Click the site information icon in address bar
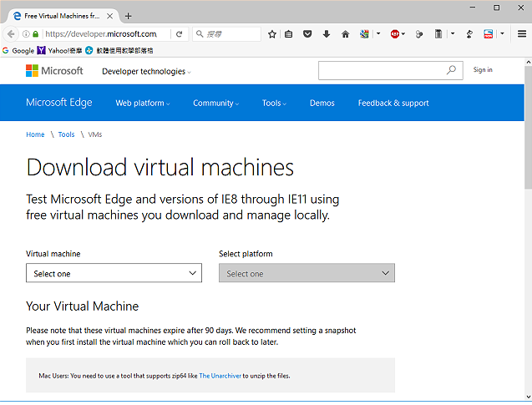This screenshot has width=532, height=405. 26,34
